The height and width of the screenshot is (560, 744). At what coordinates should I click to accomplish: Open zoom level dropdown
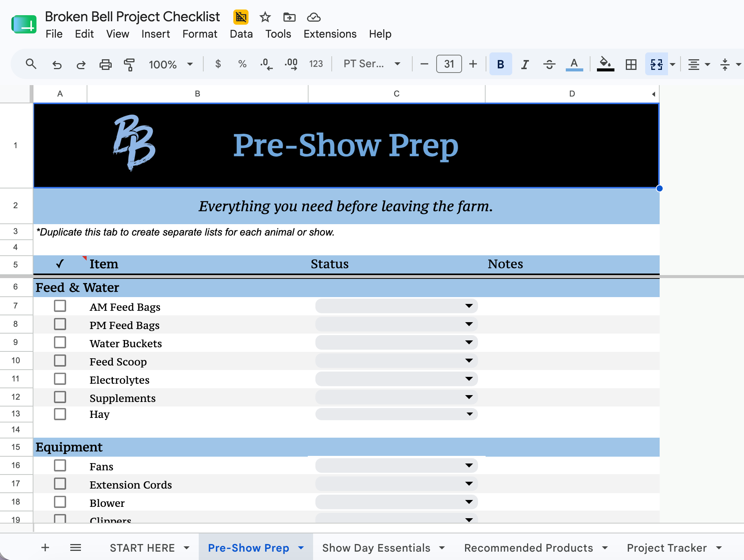[171, 64]
